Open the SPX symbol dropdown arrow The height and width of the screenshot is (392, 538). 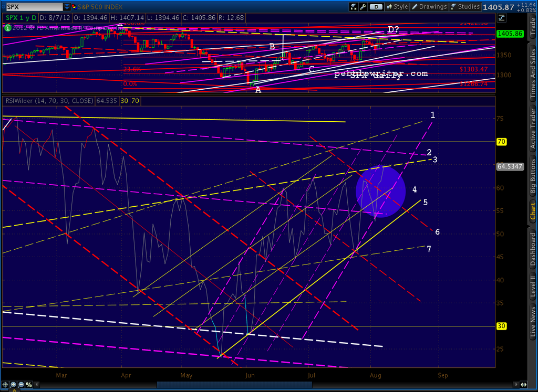coord(67,7)
